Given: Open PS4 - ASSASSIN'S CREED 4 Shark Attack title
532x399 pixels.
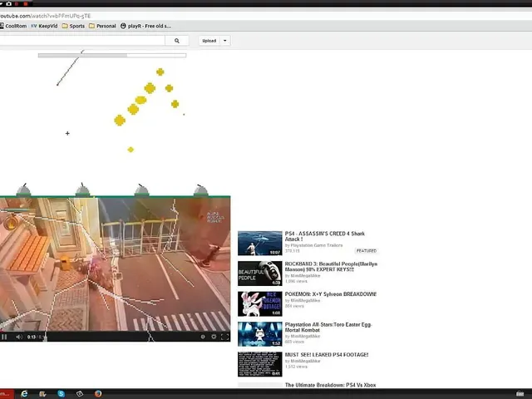Looking at the screenshot, I should click(x=325, y=236).
